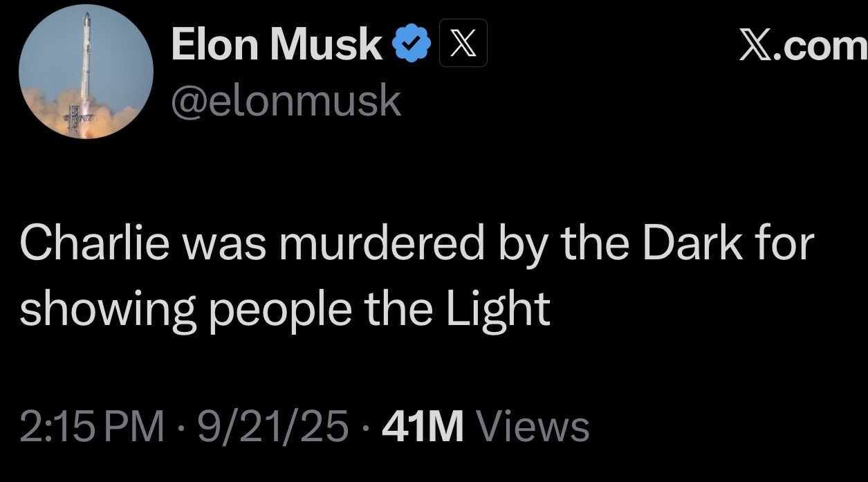
Task: Click the word Charlie in the post
Action: click(95, 244)
